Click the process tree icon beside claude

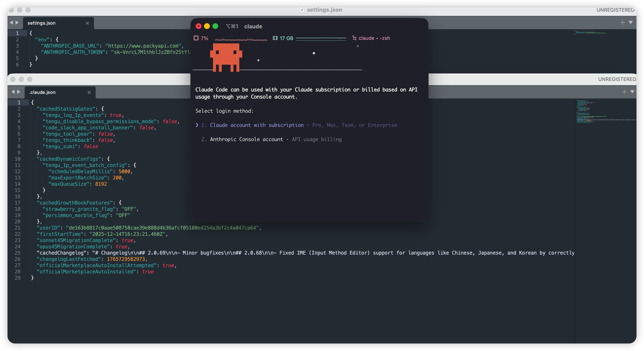(x=354, y=38)
